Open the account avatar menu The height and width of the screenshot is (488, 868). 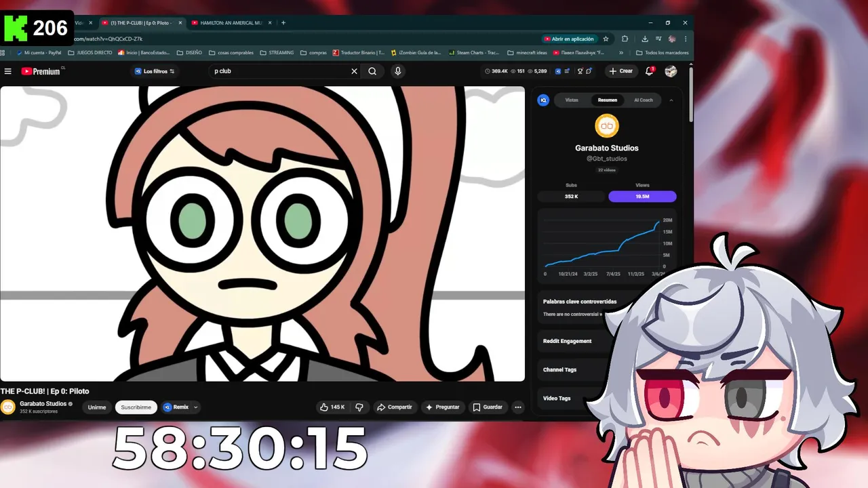[671, 71]
